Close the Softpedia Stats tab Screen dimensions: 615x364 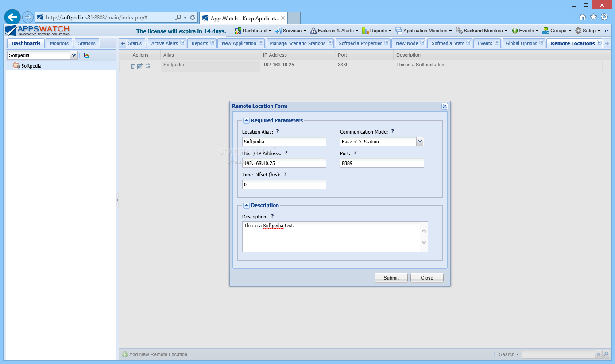click(x=468, y=42)
